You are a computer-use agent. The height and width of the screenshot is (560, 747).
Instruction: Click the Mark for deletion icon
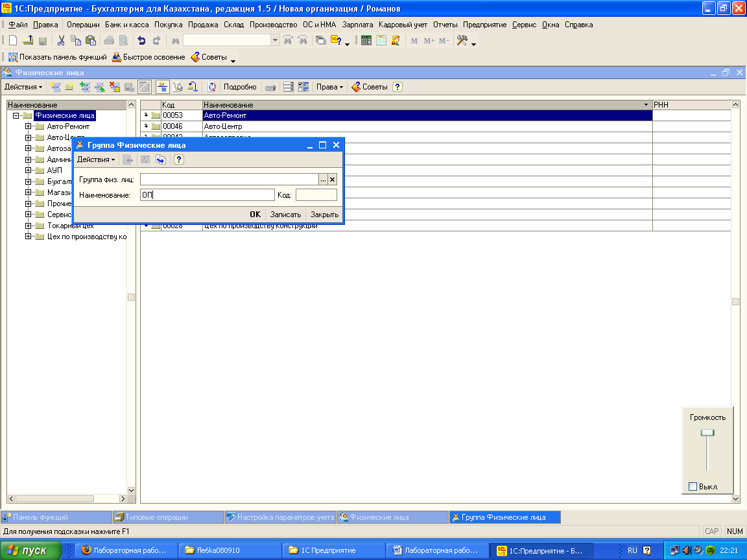114,87
